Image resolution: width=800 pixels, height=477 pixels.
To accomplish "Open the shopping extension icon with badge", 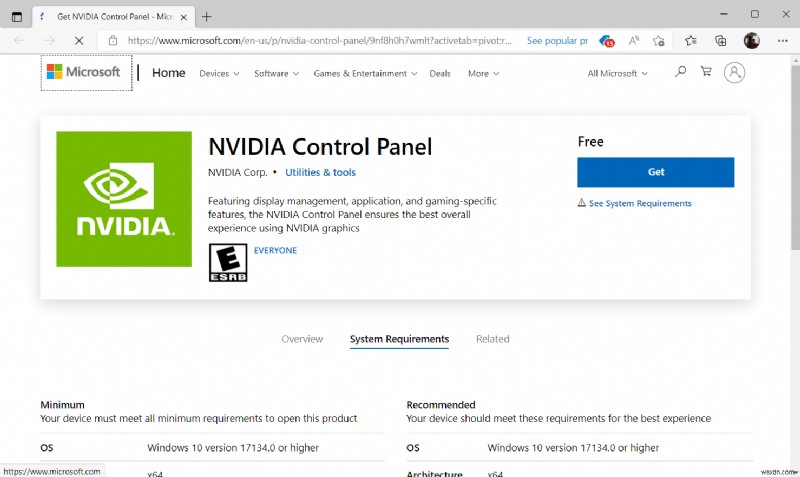I will click(x=606, y=41).
